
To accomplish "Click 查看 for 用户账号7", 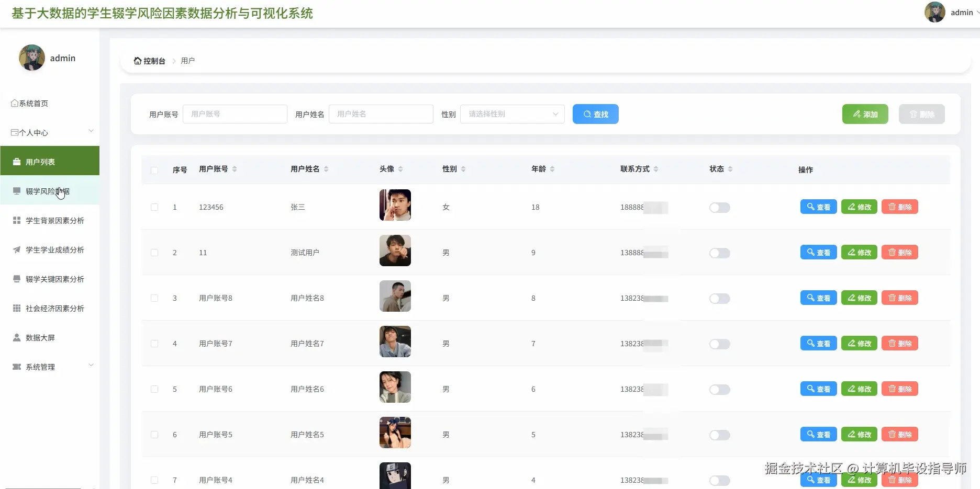I will (819, 344).
